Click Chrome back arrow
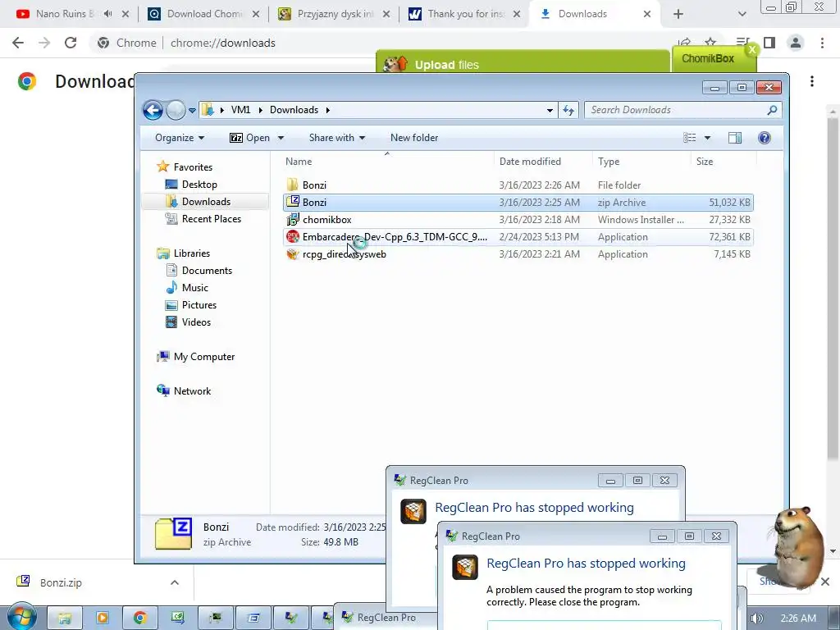The height and width of the screenshot is (630, 840). coord(18,43)
